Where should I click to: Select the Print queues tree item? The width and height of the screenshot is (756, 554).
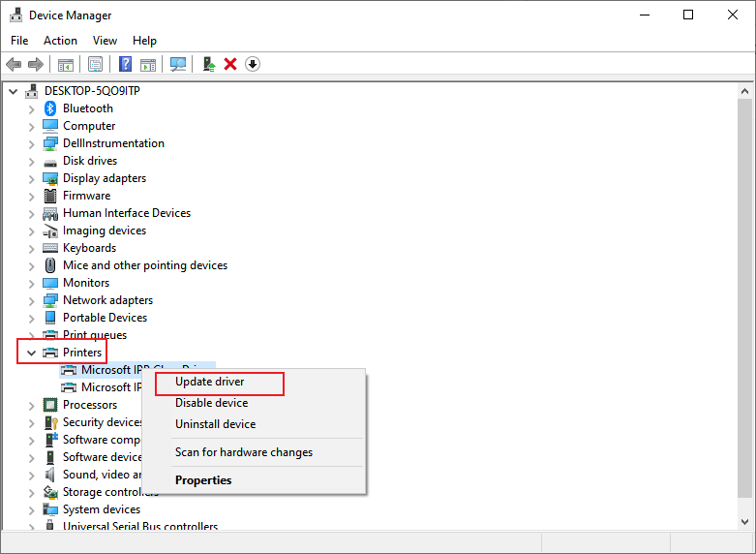(95, 334)
